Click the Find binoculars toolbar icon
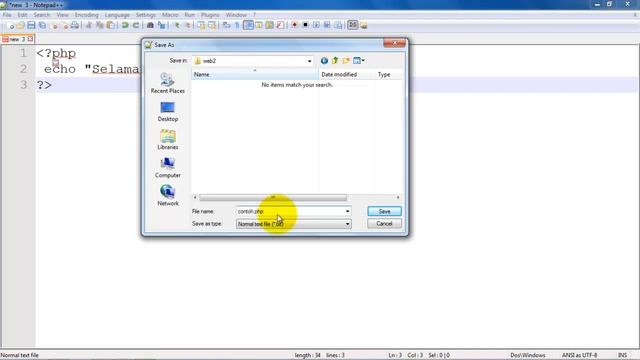This screenshot has width=640, height=360. pos(150,25)
